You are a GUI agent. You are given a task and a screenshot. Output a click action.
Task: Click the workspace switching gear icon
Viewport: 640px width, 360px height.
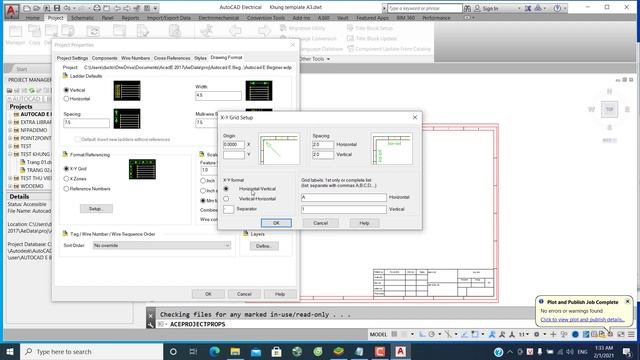(536, 334)
